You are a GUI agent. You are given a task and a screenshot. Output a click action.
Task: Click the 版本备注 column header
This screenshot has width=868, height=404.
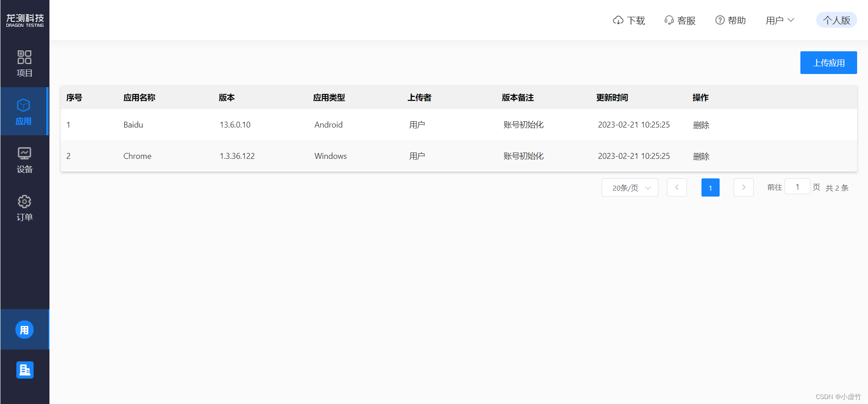[x=518, y=98]
